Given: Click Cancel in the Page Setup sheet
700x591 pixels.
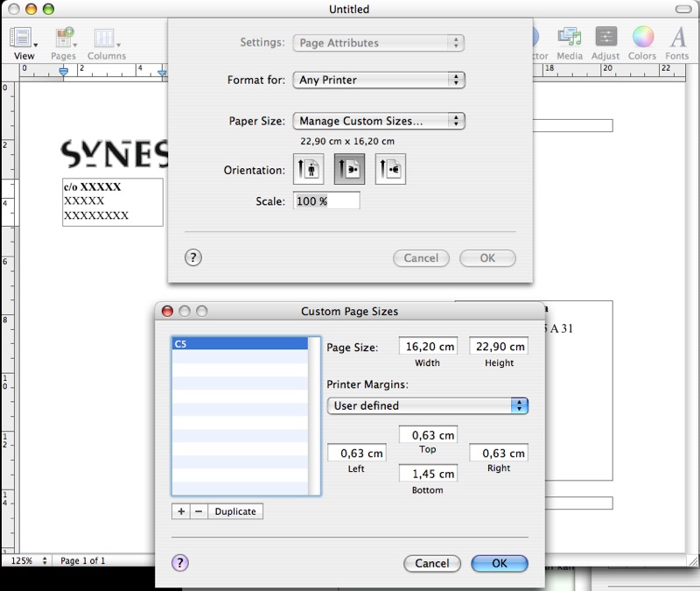Looking at the screenshot, I should tap(421, 257).
